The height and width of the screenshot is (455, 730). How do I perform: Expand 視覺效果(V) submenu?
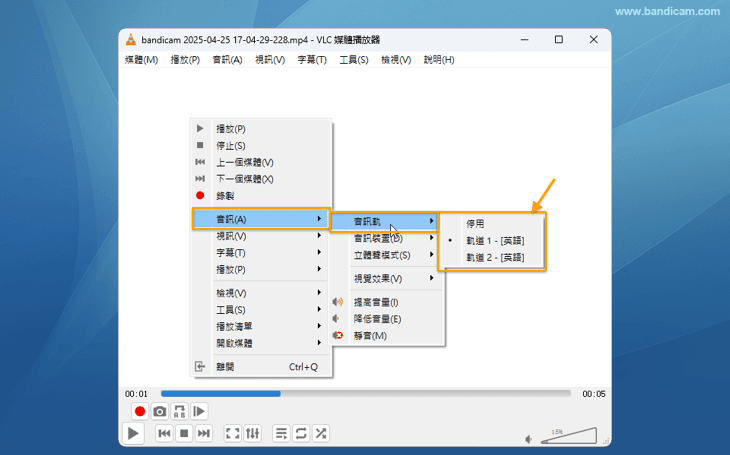pyautogui.click(x=387, y=278)
